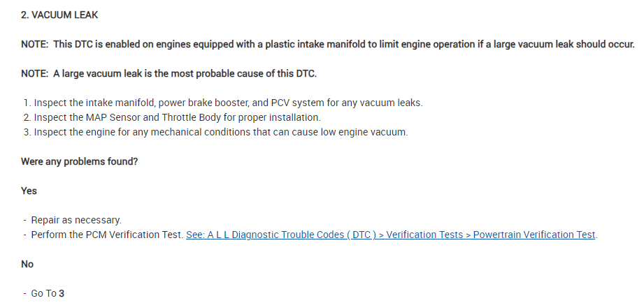Click the bold "No" answer label
This screenshot has width=644, height=303.
click(x=27, y=265)
